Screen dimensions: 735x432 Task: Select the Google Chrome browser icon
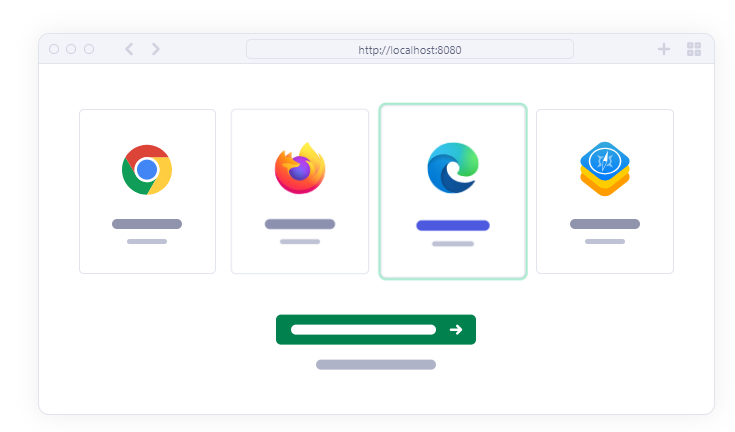pos(147,169)
